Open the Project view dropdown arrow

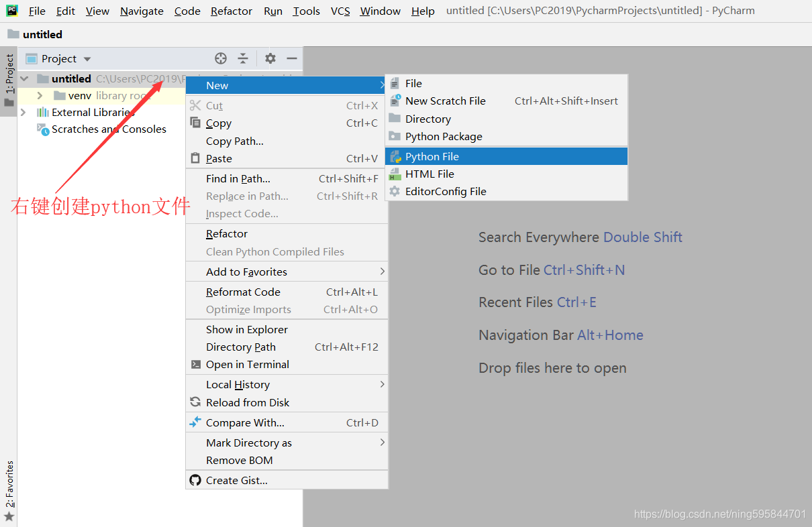point(87,59)
